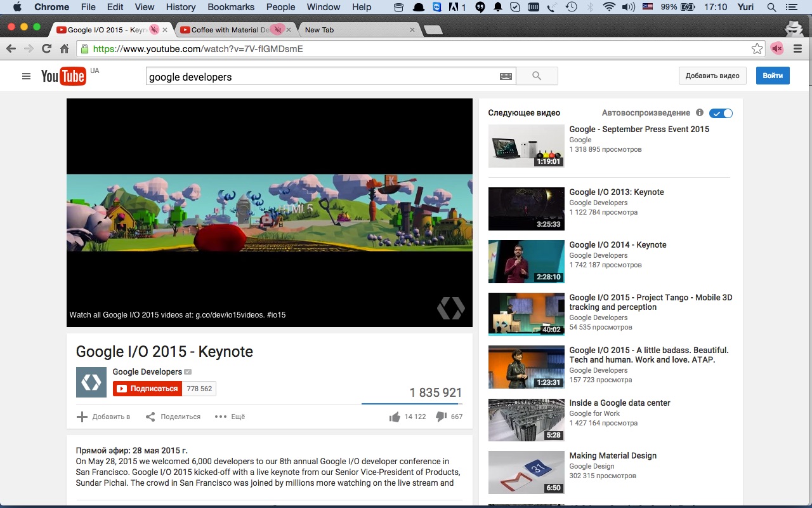Open a new browser tab
This screenshot has width=812, height=508.
click(x=433, y=30)
